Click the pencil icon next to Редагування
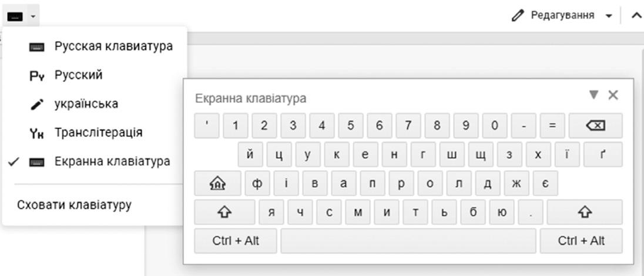The image size is (644, 276). click(516, 15)
